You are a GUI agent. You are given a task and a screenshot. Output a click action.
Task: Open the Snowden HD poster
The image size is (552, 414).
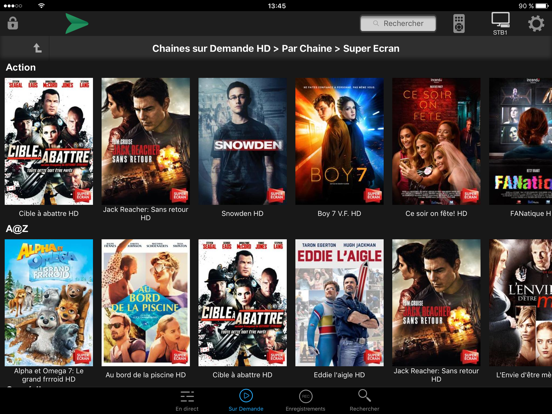[x=243, y=141]
